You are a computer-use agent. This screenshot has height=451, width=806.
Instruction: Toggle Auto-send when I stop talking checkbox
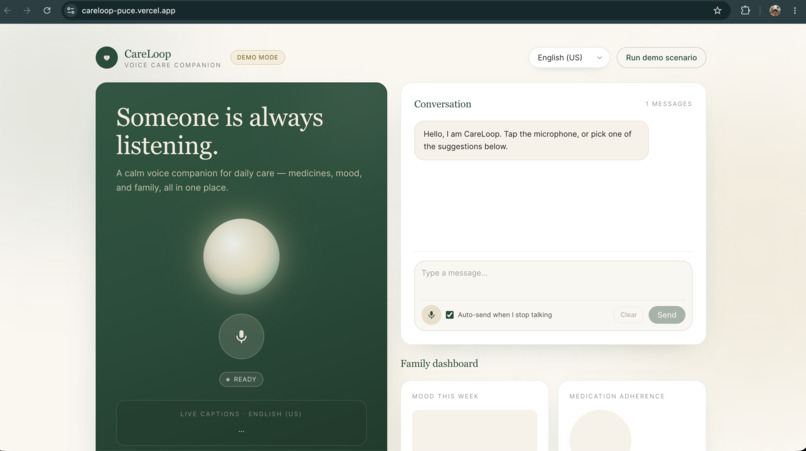[x=450, y=315]
